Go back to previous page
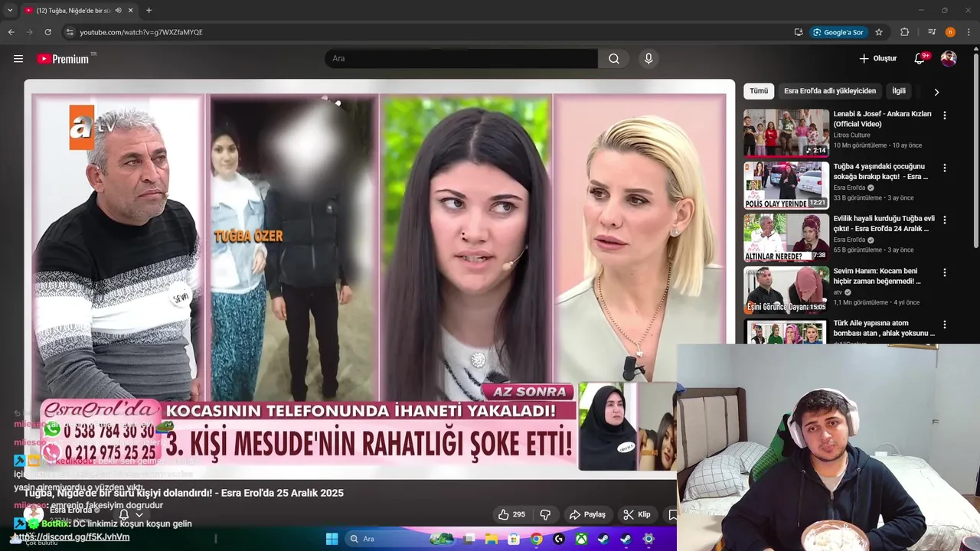This screenshot has height=551, width=980. [x=11, y=32]
